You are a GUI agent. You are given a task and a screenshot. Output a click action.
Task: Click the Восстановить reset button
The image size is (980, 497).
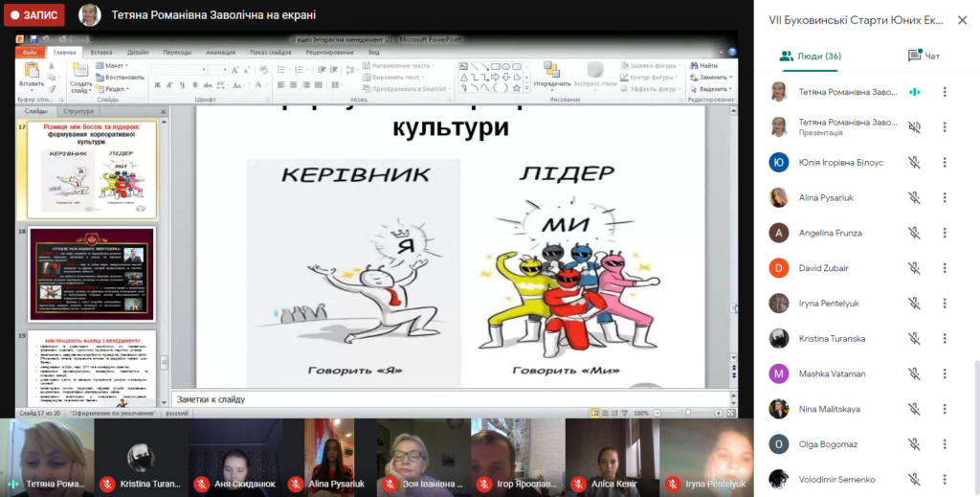pos(120,78)
